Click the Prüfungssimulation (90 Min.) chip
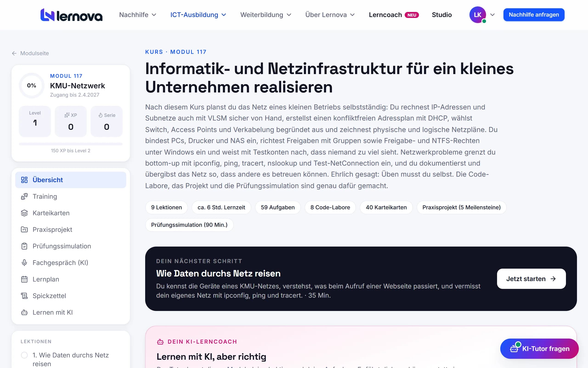This screenshot has height=368, width=588. pos(189,225)
